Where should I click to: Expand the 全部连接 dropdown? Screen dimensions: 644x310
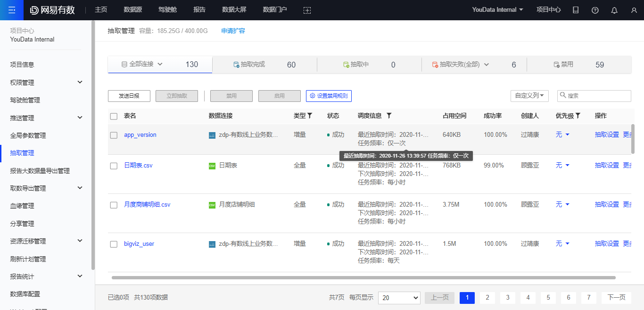160,64
